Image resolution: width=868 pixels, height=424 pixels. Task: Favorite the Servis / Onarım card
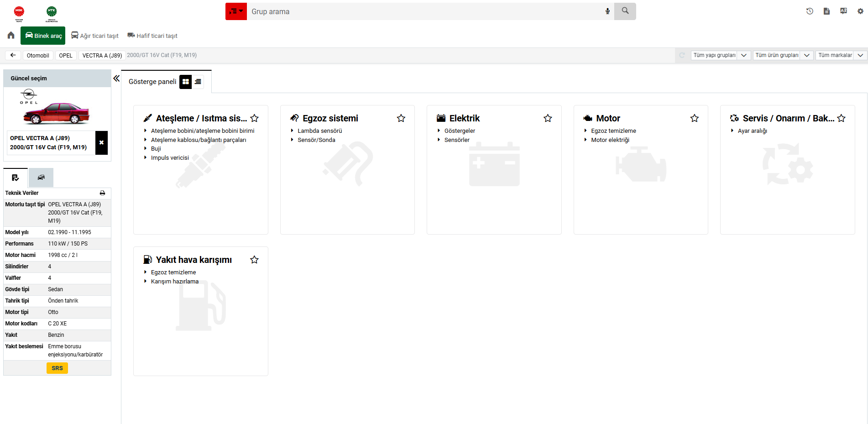click(842, 118)
